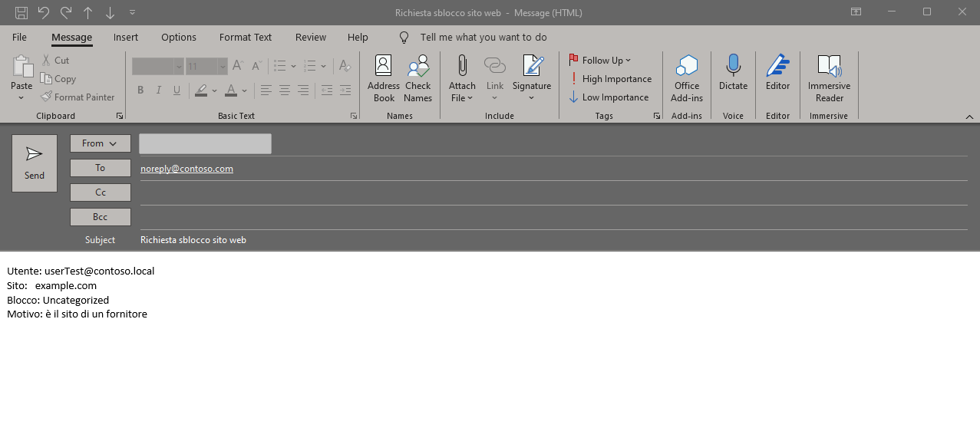Click Tell me what you want to do
The height and width of the screenshot is (421, 980).
tap(483, 37)
